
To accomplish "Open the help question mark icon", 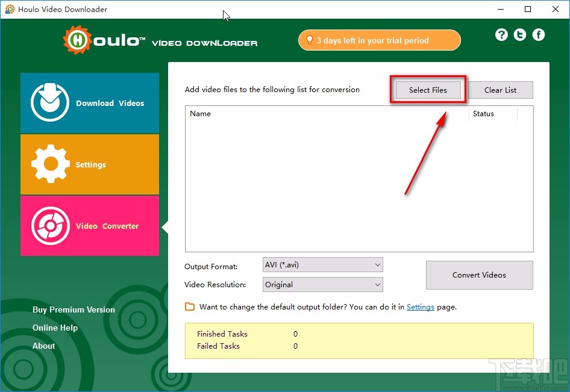I will click(x=501, y=34).
